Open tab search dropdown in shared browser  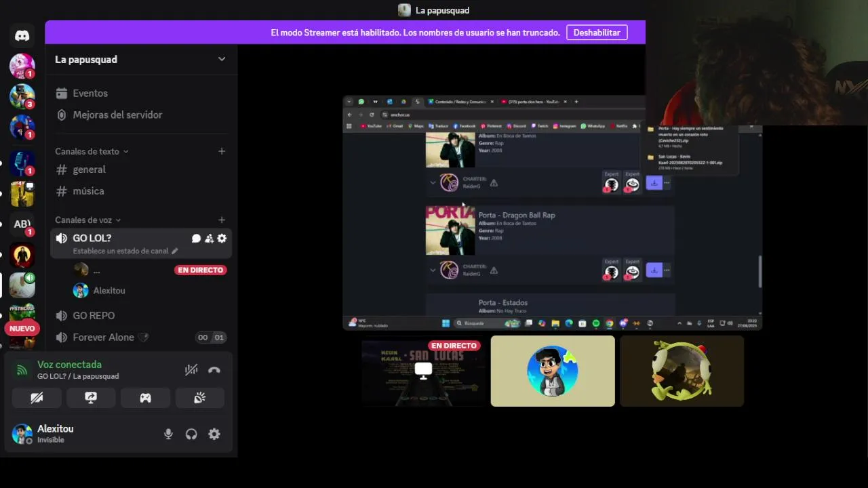[349, 102]
